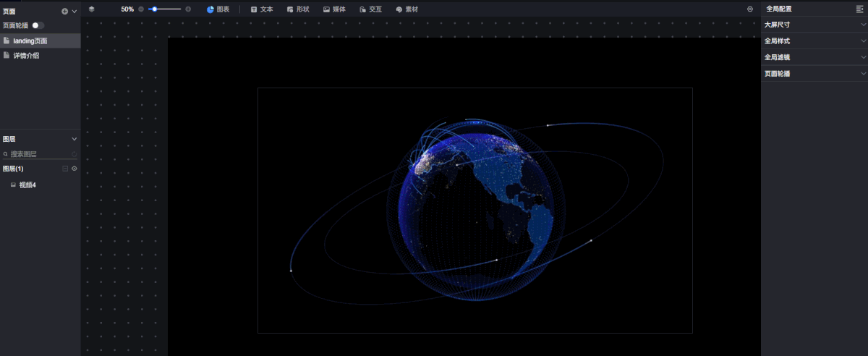Select the 详情介绍 page
Viewport: 868px width, 356px height.
(x=26, y=56)
